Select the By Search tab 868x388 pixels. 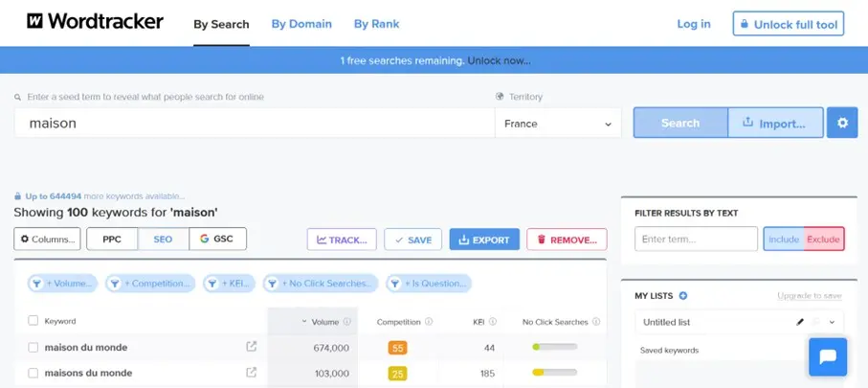(x=221, y=24)
